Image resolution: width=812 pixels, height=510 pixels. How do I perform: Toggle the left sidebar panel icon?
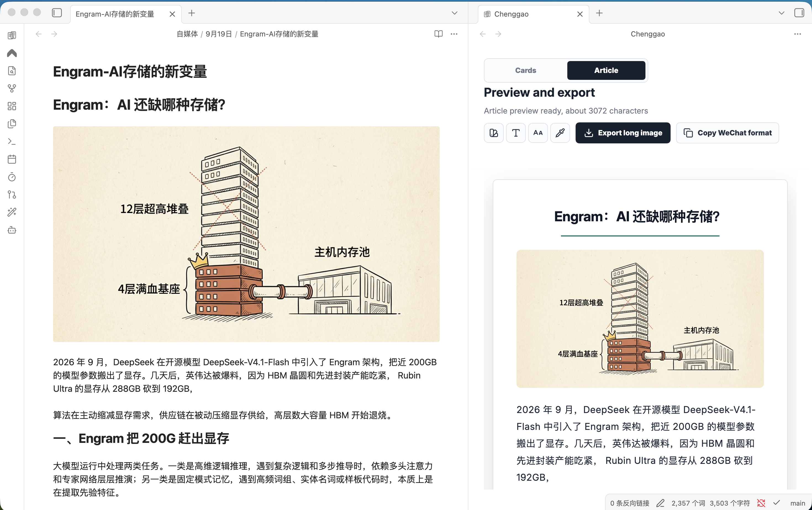[x=57, y=13]
